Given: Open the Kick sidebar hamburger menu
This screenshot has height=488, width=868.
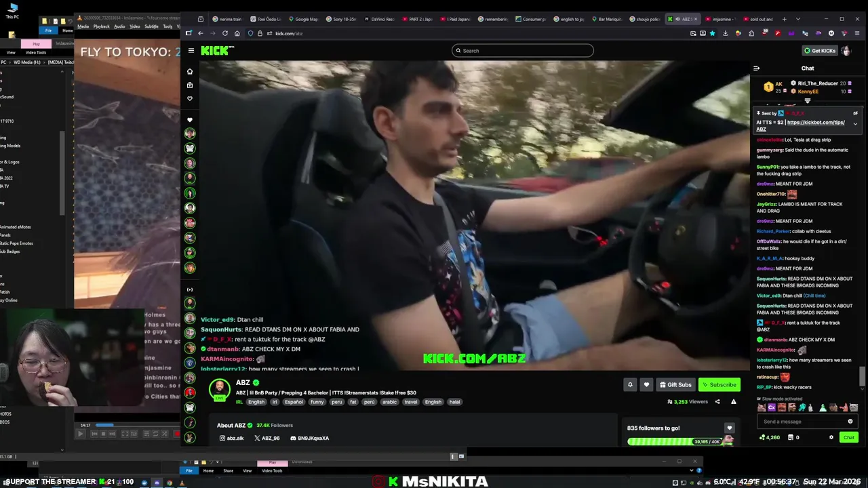Looking at the screenshot, I should coord(191,51).
